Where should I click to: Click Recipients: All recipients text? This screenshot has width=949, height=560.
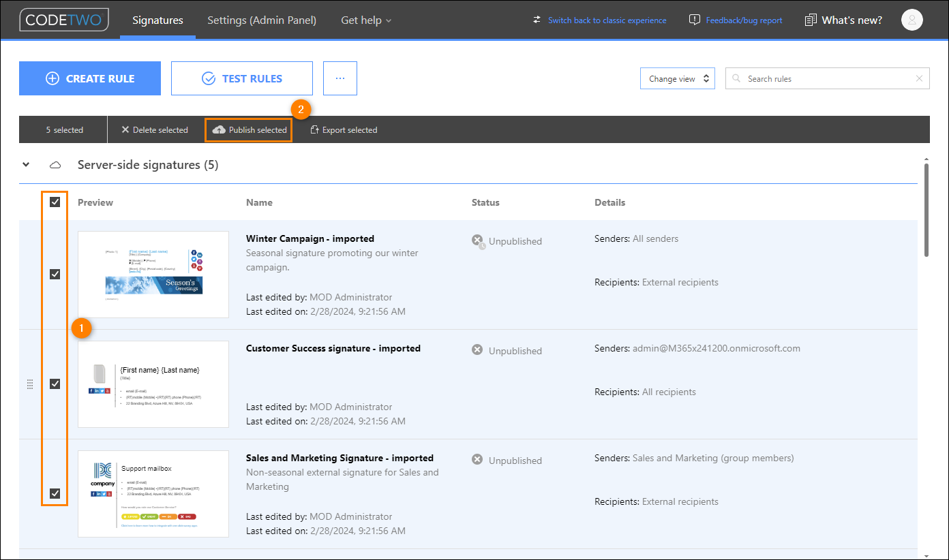(x=645, y=392)
